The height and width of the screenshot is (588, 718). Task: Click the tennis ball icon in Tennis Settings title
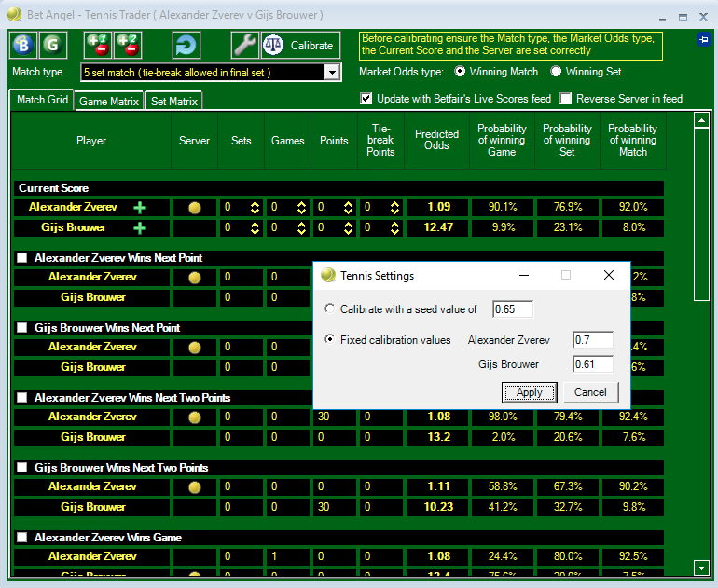click(x=328, y=275)
